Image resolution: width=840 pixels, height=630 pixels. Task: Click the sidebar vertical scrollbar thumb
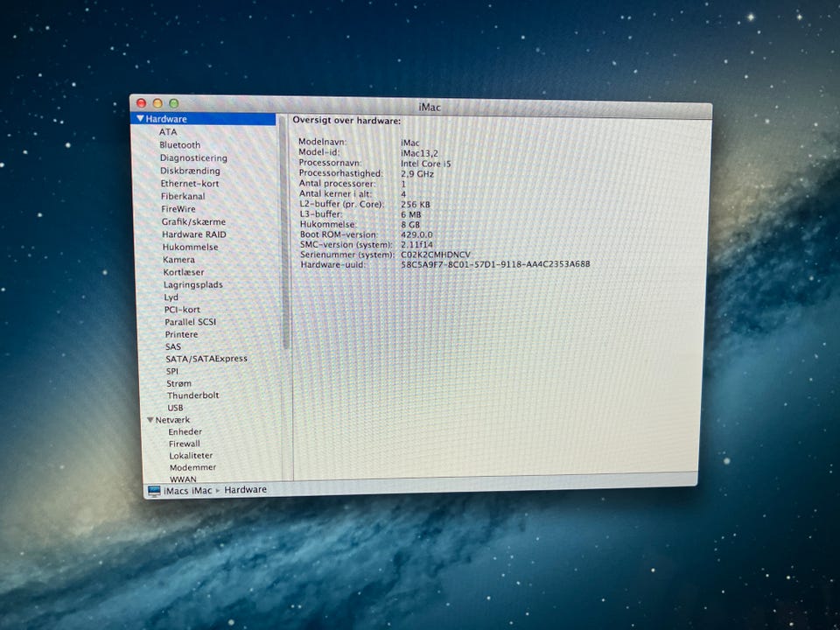(284, 233)
